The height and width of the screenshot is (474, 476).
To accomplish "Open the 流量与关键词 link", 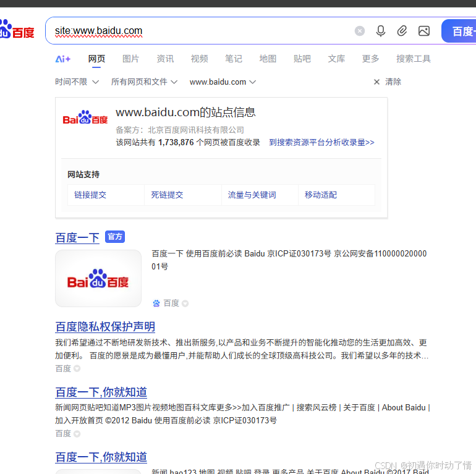I will tap(252, 195).
